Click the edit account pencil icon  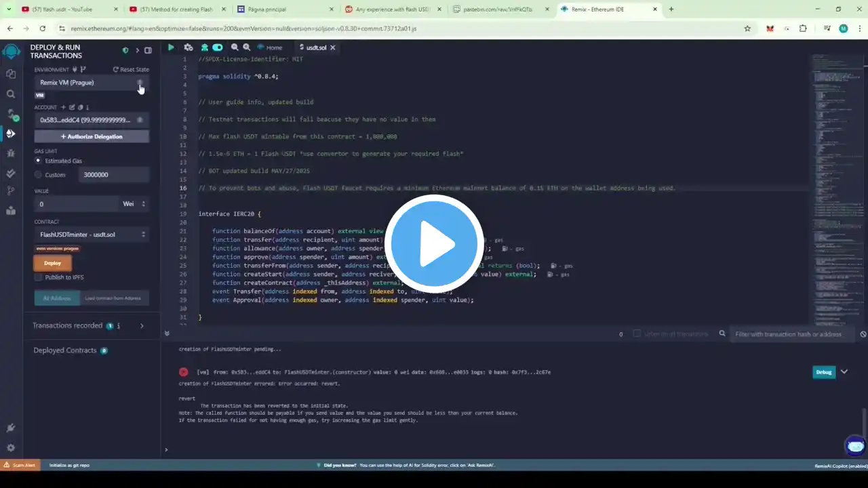(x=72, y=107)
